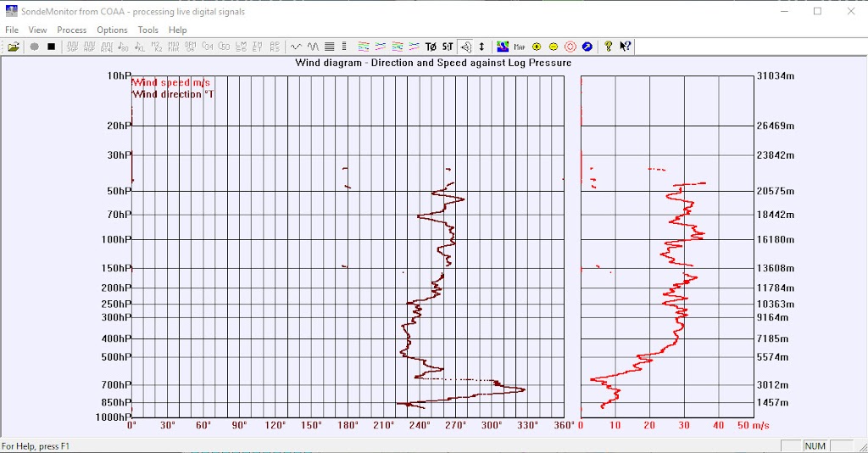This screenshot has width=868, height=453.
Task: Open the colored map image icon
Action: tap(503, 47)
